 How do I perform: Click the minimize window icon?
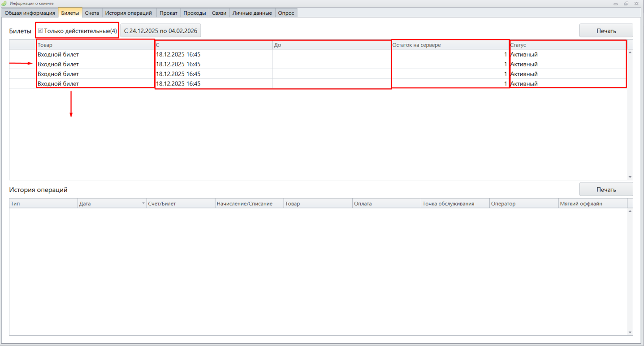(x=616, y=4)
